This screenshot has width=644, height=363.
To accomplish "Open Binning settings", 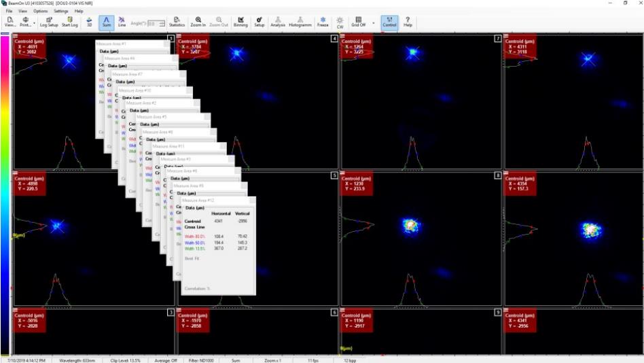I will (x=240, y=22).
